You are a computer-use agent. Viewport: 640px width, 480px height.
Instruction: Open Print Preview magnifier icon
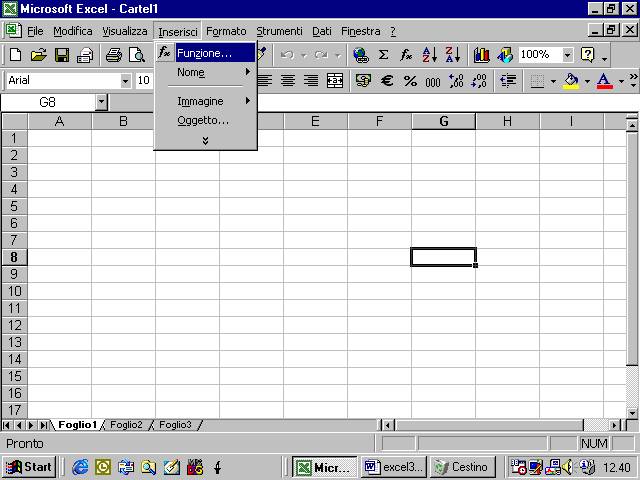point(137,55)
